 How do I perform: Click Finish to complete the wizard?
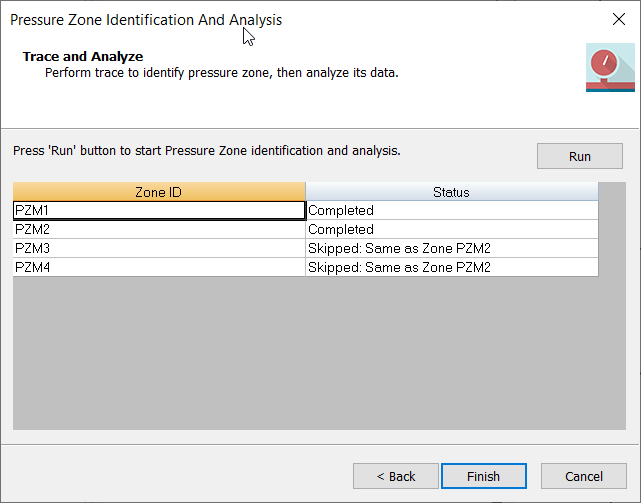pyautogui.click(x=484, y=476)
